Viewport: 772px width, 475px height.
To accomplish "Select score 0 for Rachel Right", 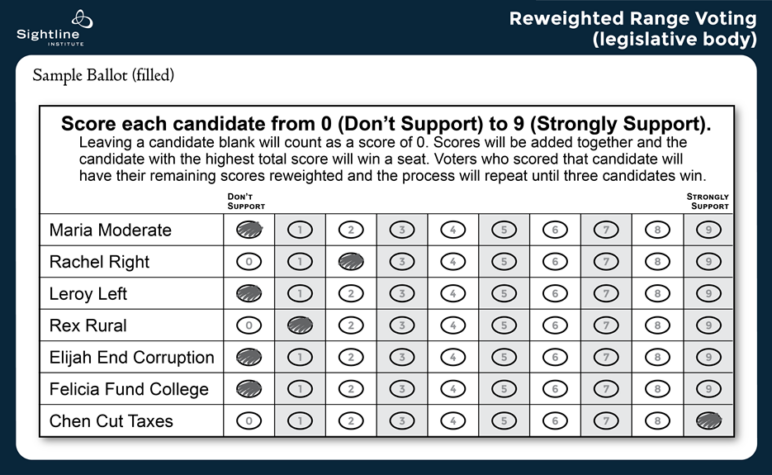I will pyautogui.click(x=250, y=262).
